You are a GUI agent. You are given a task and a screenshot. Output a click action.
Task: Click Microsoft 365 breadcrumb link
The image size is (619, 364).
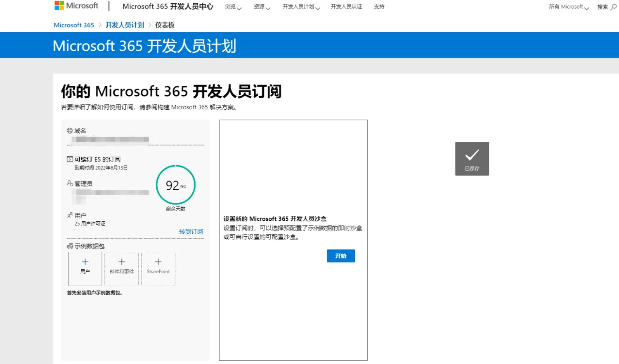click(x=74, y=25)
